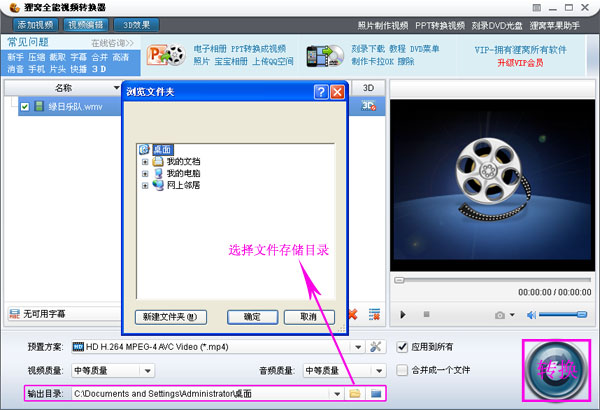Click the browse output folder icon
600x410 pixels.
pyautogui.click(x=355, y=394)
